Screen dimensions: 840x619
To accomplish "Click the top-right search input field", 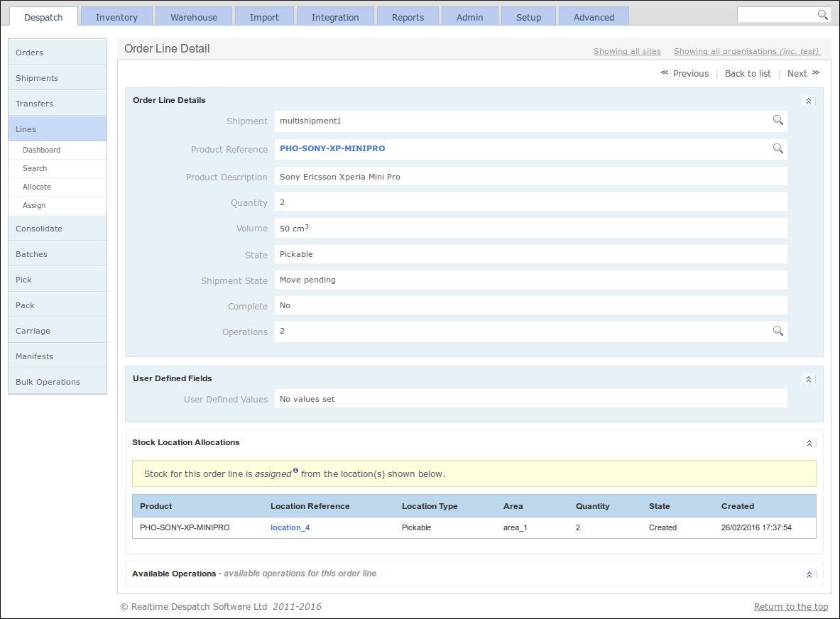I will 777,15.
